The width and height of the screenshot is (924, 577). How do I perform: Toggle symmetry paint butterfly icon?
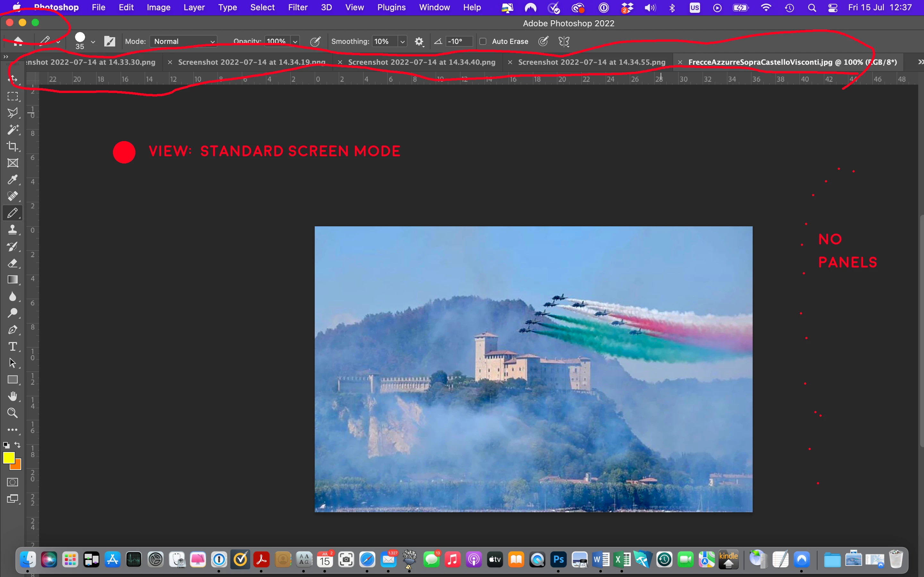coord(564,42)
